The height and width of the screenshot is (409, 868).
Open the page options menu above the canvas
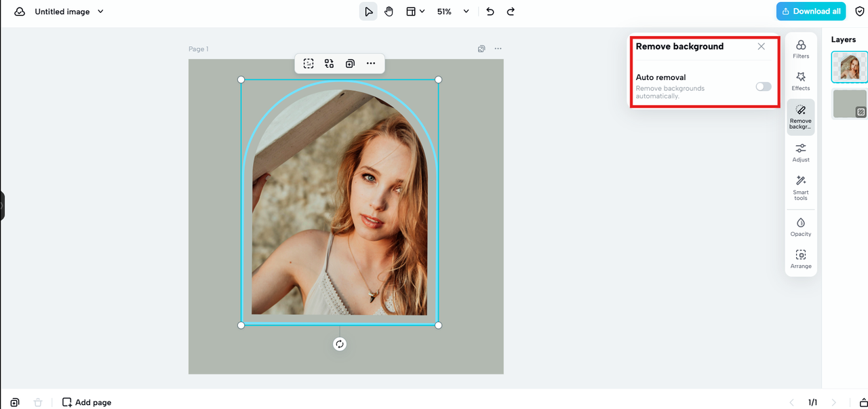click(498, 48)
